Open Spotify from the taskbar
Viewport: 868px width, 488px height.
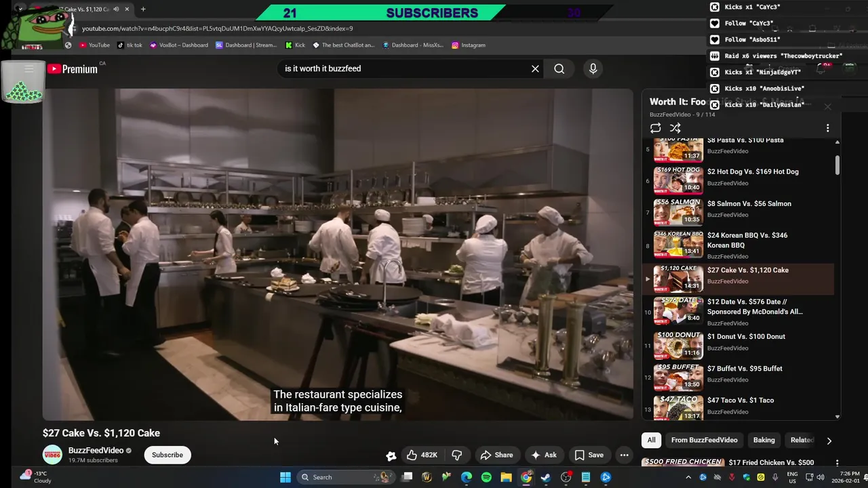pos(486,477)
